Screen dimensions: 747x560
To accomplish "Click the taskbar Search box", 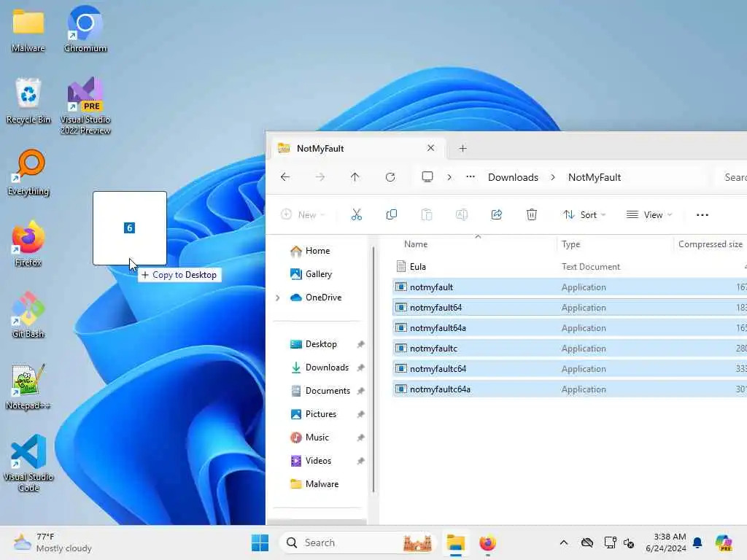I will 357,542.
